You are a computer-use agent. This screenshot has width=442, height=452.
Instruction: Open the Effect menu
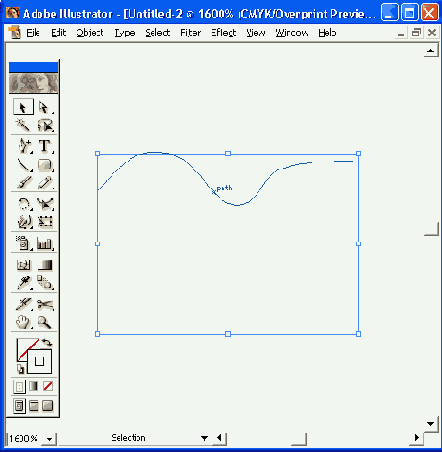click(224, 33)
